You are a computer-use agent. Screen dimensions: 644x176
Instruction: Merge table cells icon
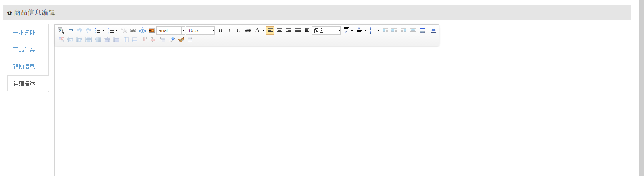[116, 40]
